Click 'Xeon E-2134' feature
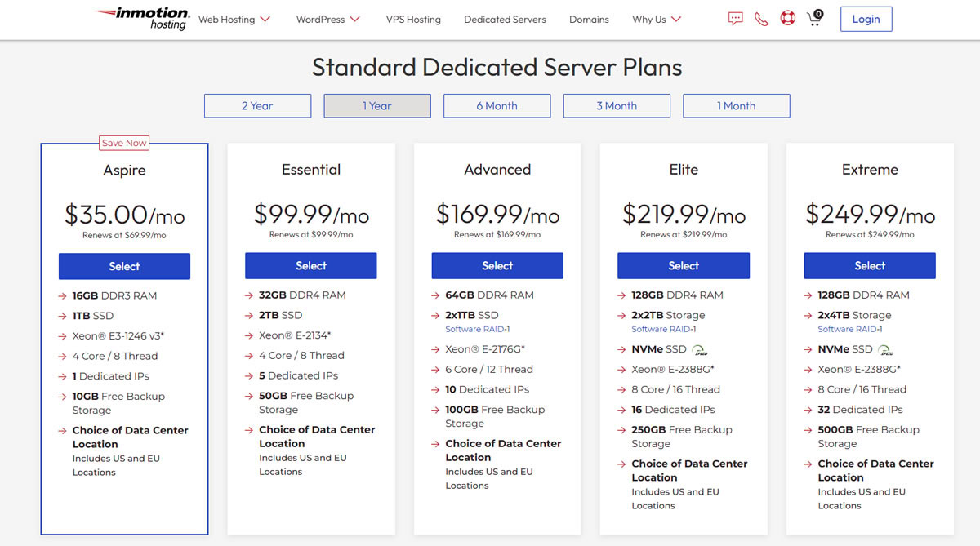Screen dimensions: 980x546 [x=295, y=335]
